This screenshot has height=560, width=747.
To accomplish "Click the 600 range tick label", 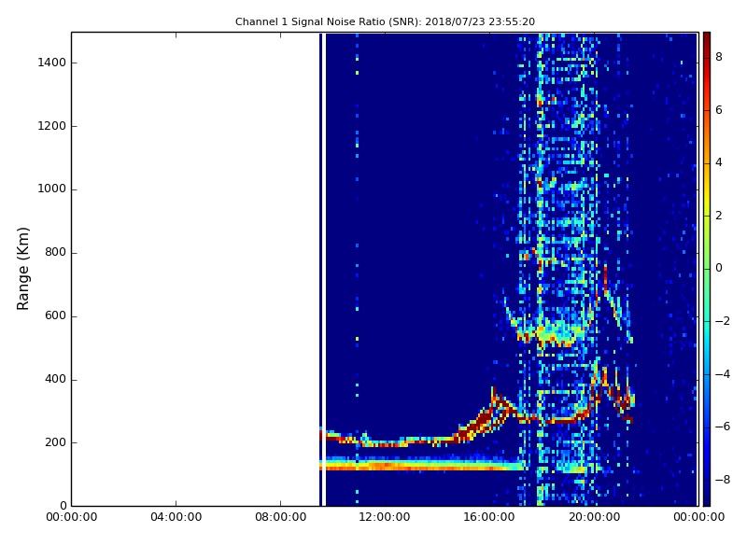I will (x=55, y=315).
